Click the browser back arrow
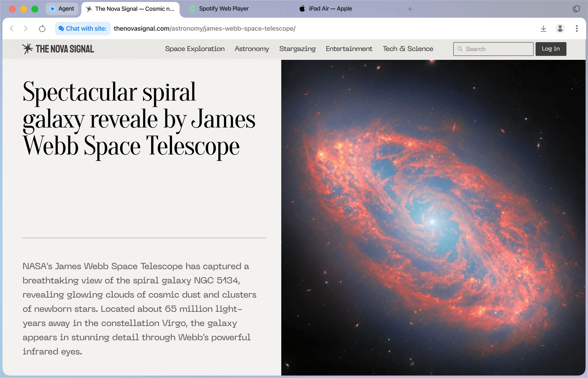 [12, 28]
